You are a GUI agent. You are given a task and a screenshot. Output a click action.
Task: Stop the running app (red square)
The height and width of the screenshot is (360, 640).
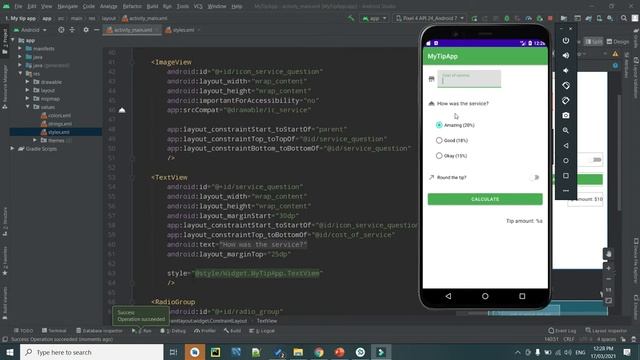pos(550,18)
